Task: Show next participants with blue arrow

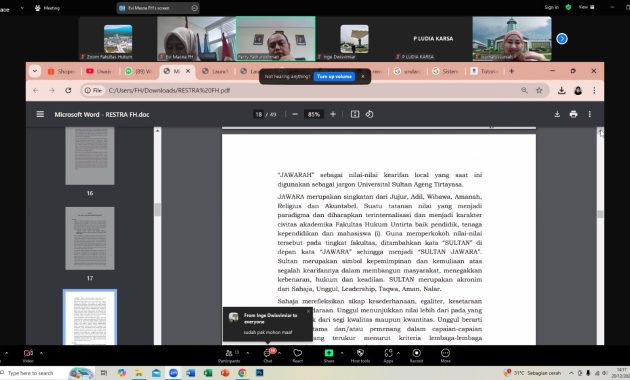Action: point(562,39)
